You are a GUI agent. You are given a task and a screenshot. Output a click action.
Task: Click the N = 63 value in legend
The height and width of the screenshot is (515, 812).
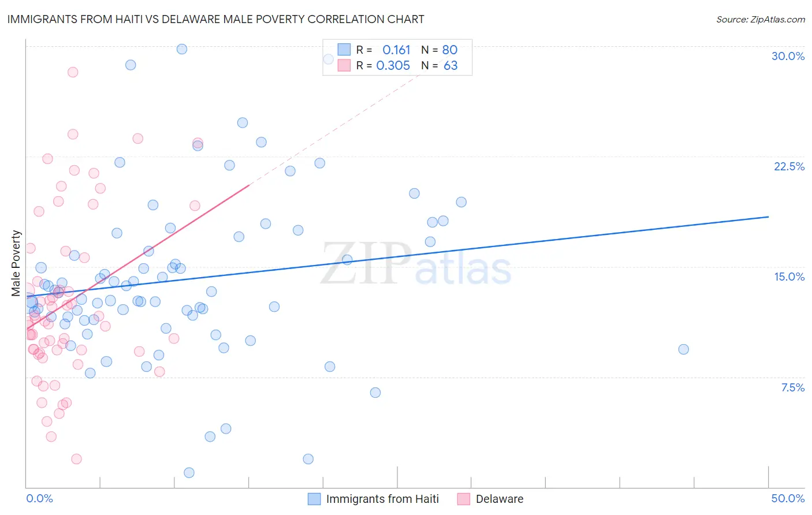coord(439,65)
